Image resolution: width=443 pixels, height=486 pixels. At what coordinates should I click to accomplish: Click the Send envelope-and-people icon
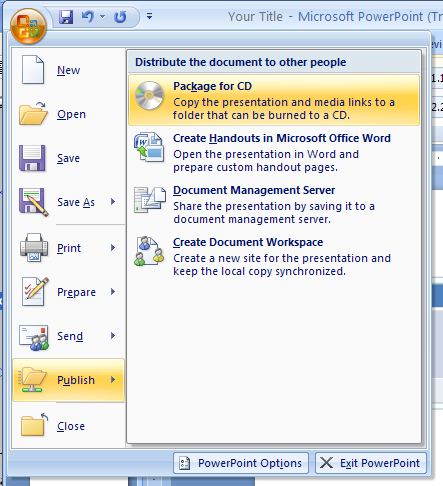(x=34, y=338)
